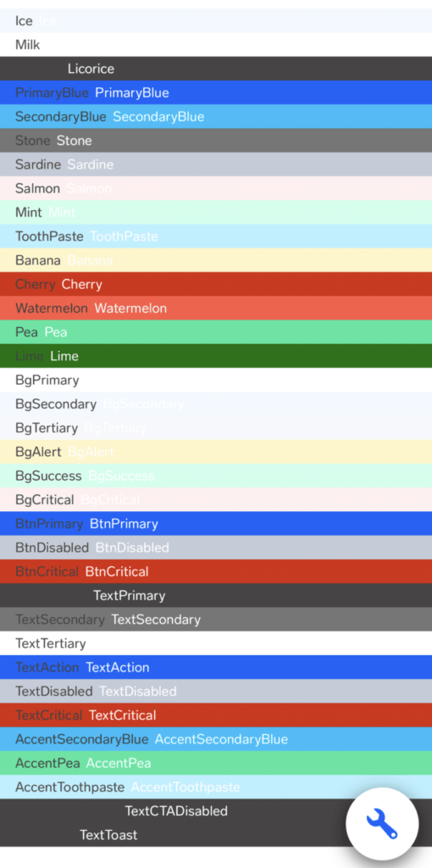
Task: Select the BtnDisabled swatch row
Action: pyautogui.click(x=216, y=548)
